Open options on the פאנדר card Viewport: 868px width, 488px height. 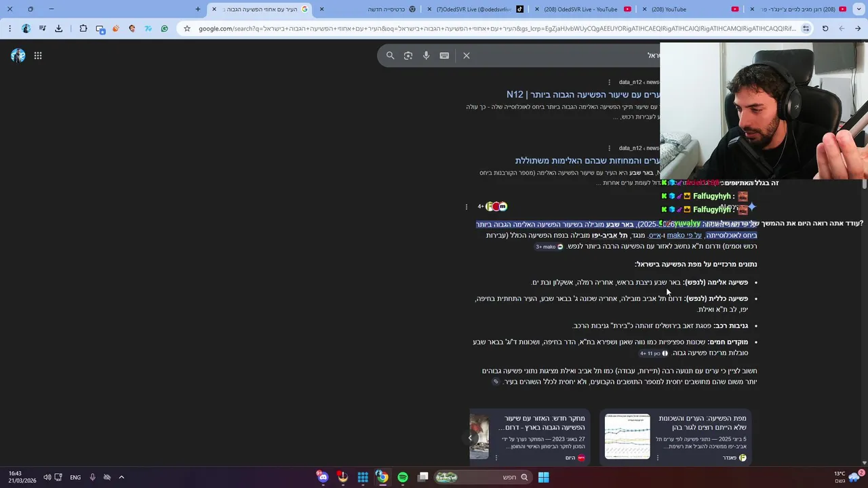click(x=657, y=458)
